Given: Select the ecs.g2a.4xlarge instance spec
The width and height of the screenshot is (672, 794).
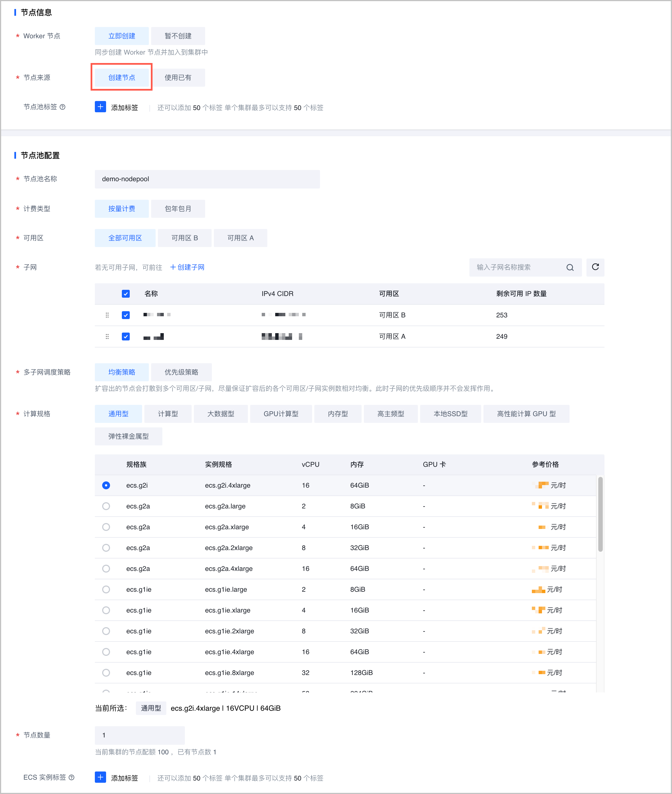Looking at the screenshot, I should (x=106, y=569).
